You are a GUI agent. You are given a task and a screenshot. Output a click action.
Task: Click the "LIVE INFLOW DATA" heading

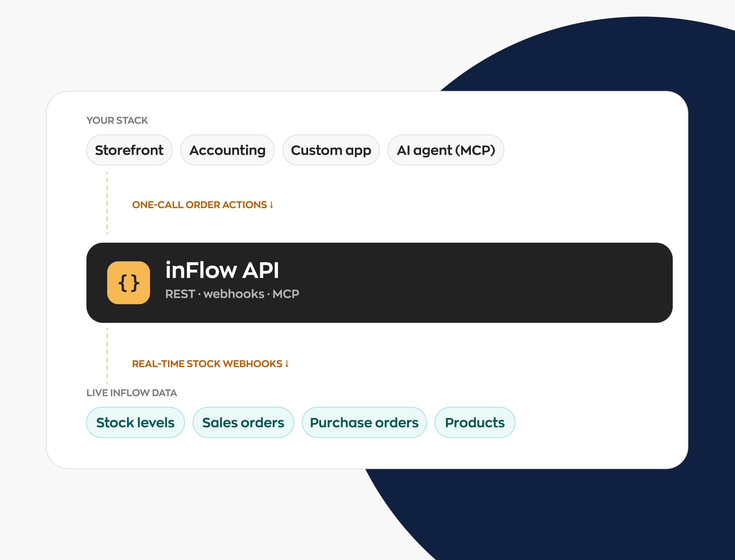[x=132, y=393]
